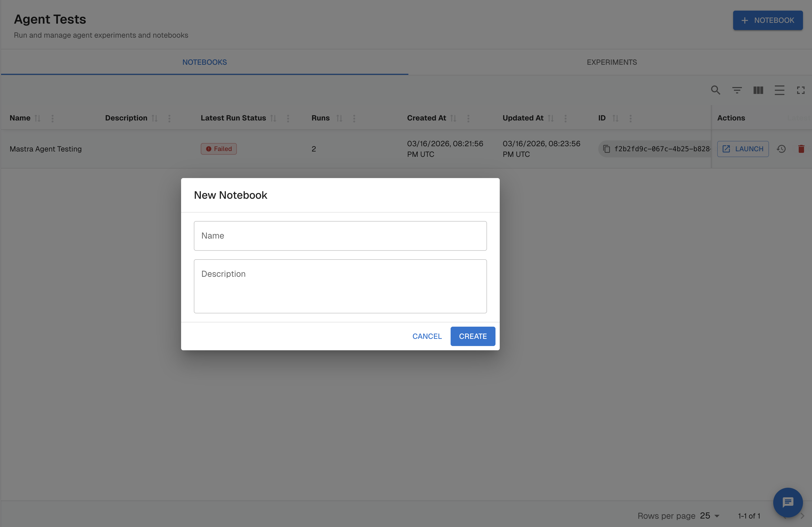812x527 pixels.
Task: Open the table filters icon
Action: pyautogui.click(x=737, y=90)
